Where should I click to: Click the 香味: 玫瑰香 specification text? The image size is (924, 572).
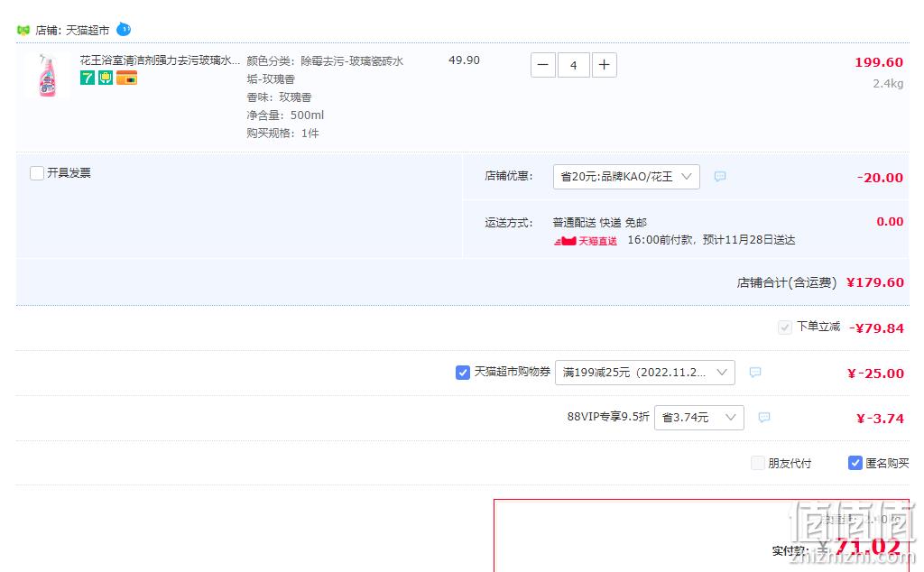point(279,97)
